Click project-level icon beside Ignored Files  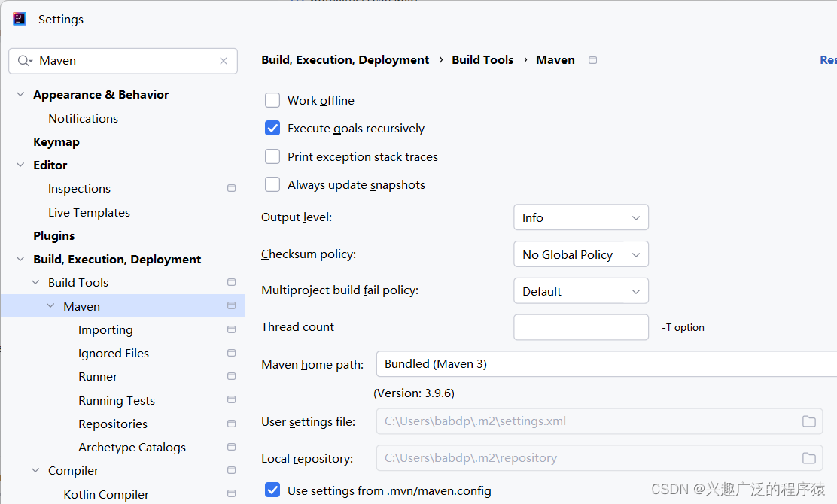coord(231,353)
